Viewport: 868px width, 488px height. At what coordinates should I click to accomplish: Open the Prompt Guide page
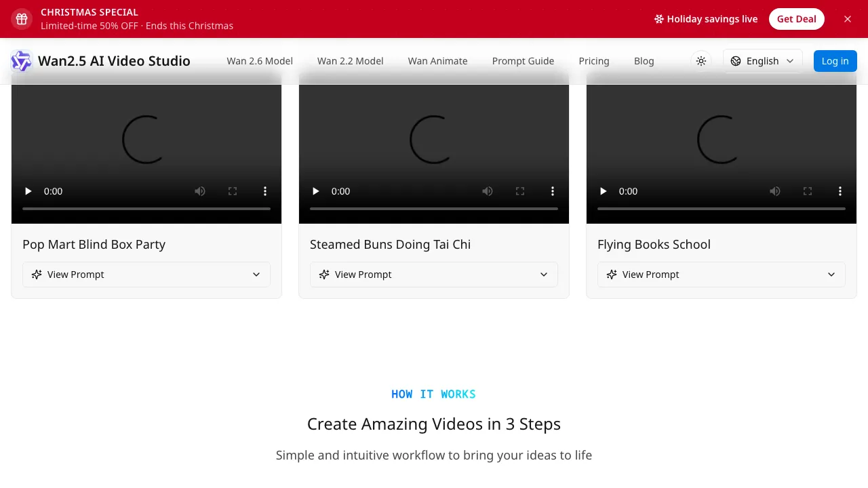523,61
